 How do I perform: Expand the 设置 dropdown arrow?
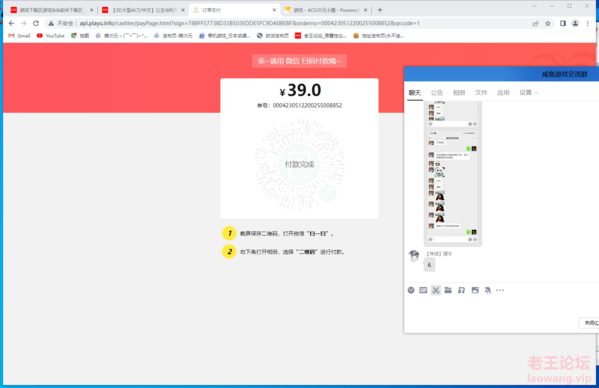pos(536,93)
